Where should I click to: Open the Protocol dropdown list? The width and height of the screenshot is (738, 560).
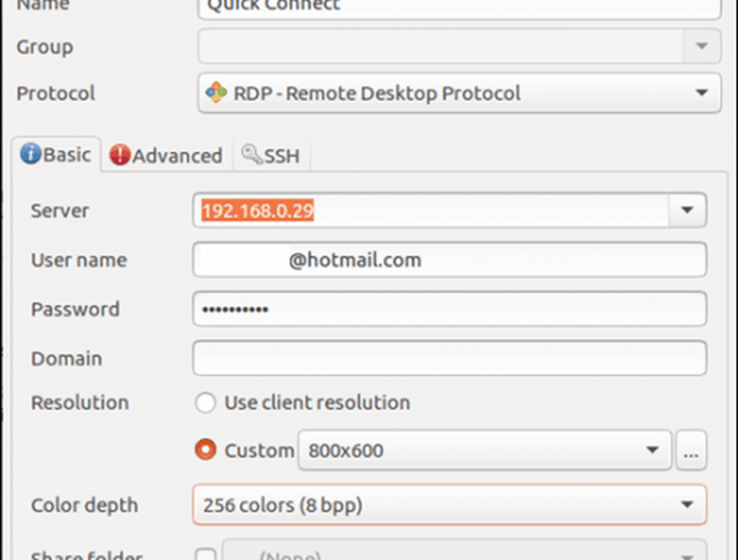coord(700,93)
